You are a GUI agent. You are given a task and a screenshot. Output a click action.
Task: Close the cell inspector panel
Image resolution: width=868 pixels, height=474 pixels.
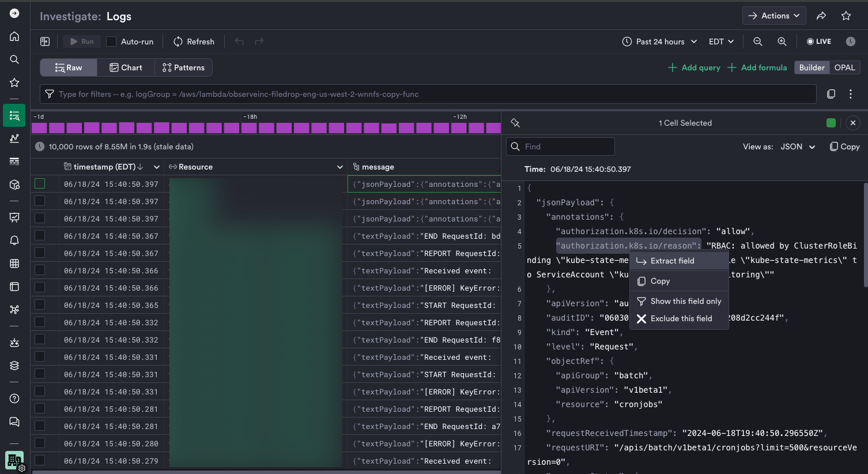point(853,123)
